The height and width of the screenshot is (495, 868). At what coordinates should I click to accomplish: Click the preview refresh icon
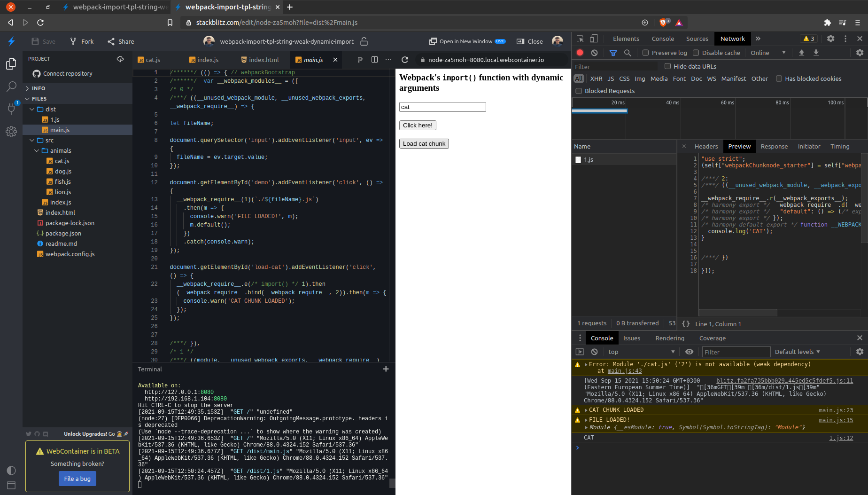click(405, 60)
